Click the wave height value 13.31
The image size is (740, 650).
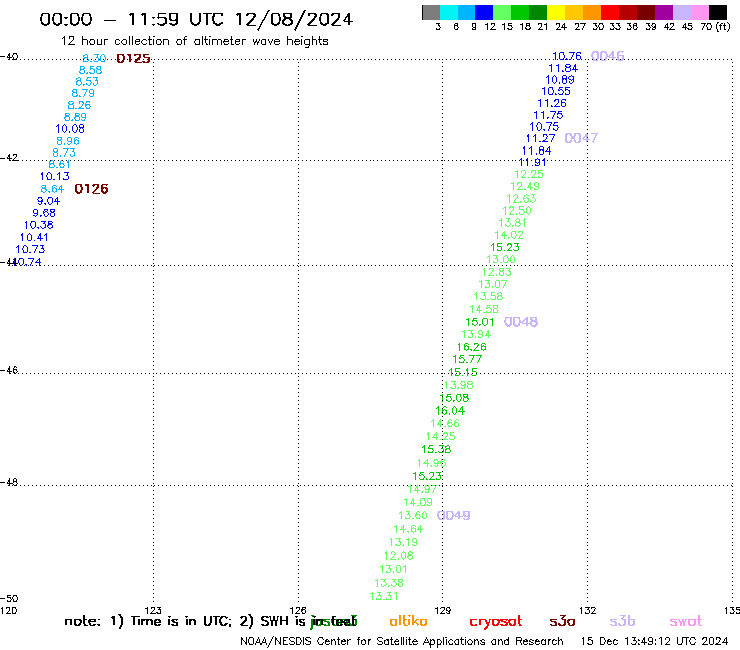click(x=384, y=596)
